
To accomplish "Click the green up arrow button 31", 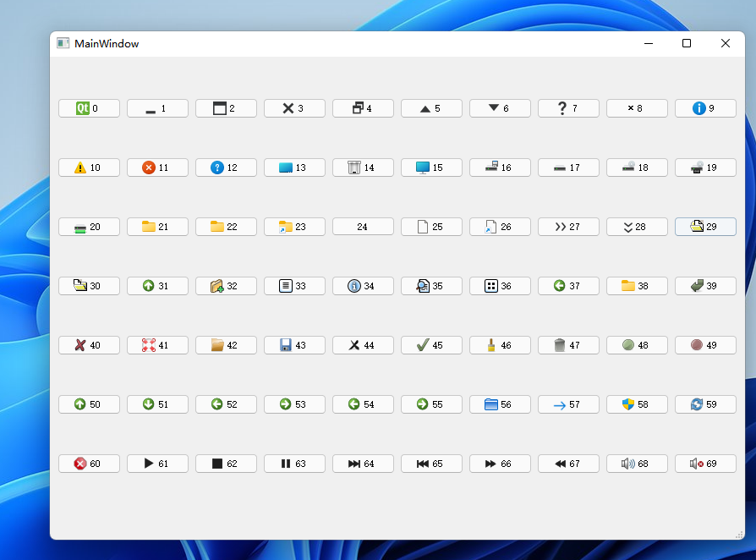I will (157, 285).
